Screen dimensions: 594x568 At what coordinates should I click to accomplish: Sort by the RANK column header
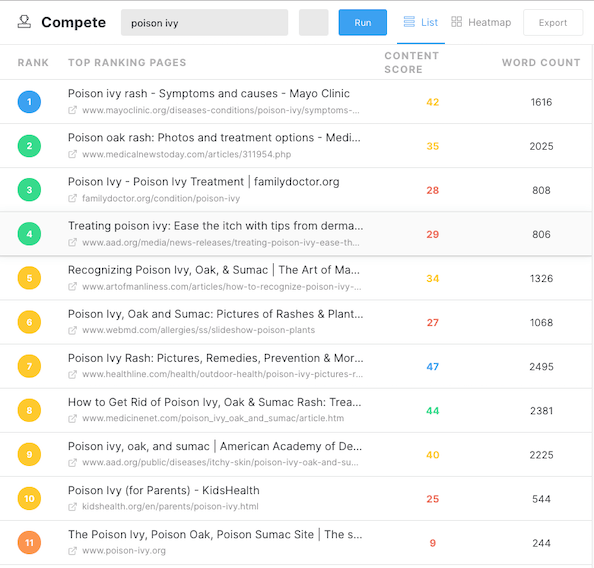pos(33,63)
